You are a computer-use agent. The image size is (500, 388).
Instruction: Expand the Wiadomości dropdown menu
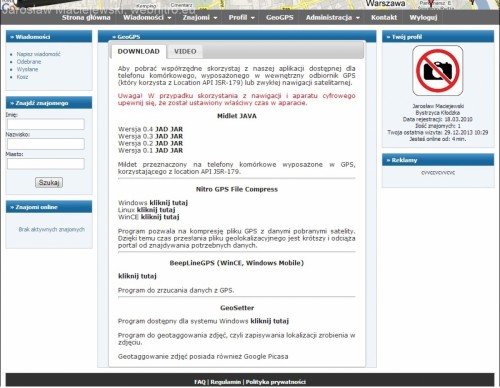[147, 17]
